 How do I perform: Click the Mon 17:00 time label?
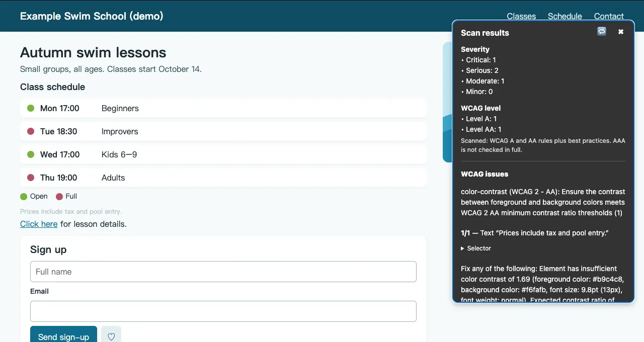pyautogui.click(x=60, y=108)
